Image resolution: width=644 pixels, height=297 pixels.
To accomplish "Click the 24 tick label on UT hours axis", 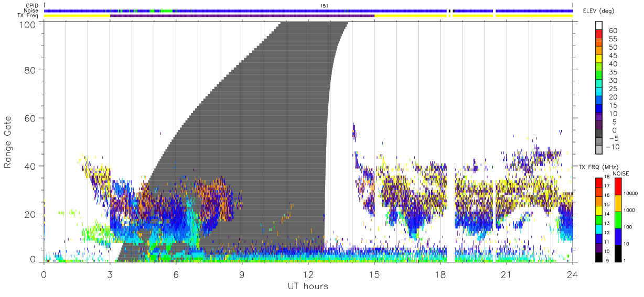I will 573,274.
